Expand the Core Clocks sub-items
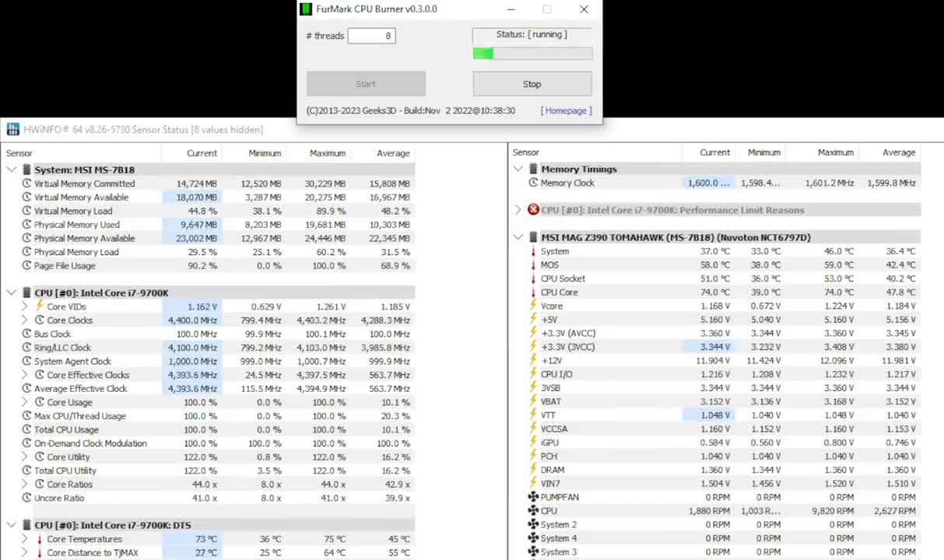This screenshot has height=560, width=944. 25,320
